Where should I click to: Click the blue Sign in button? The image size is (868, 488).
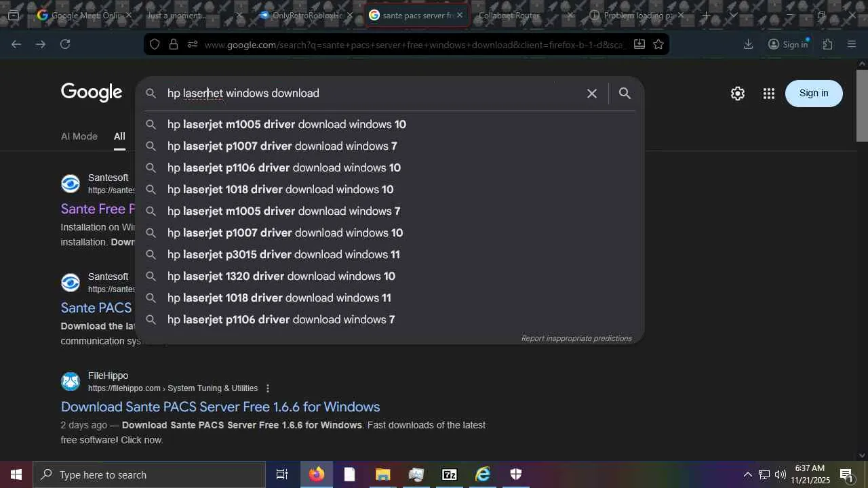(814, 94)
